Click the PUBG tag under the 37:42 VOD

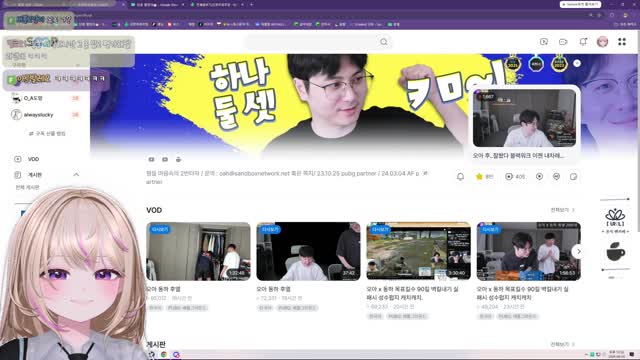coord(297,308)
